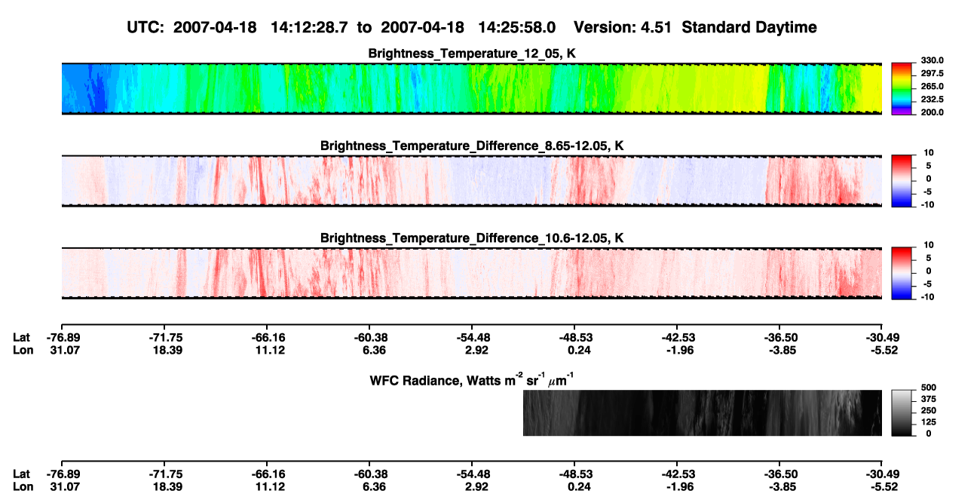
Task: Click the Lon label of the bottom axis
Action: click(x=23, y=486)
